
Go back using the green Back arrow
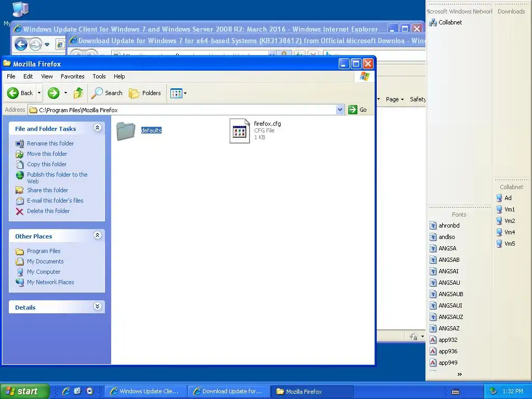click(20, 93)
